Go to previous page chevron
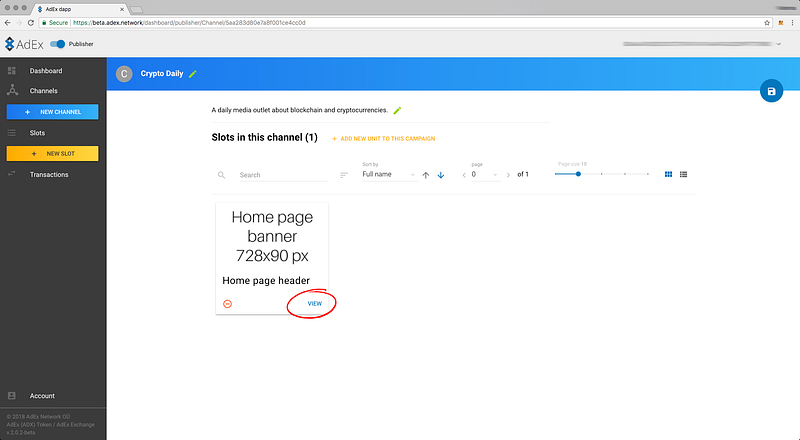 coord(464,175)
